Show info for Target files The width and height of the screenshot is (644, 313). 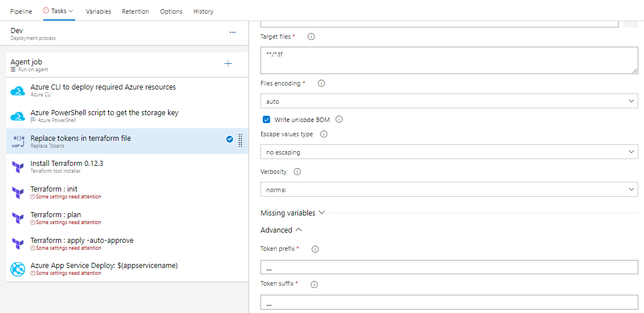click(311, 36)
